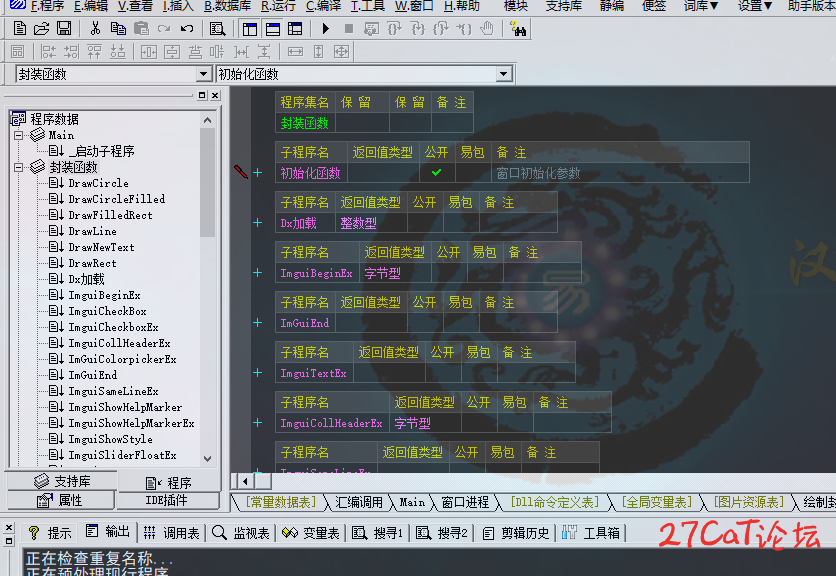The image size is (836, 576).
Task: Open the 工具箱 toolbox panel
Action: pyautogui.click(x=592, y=532)
